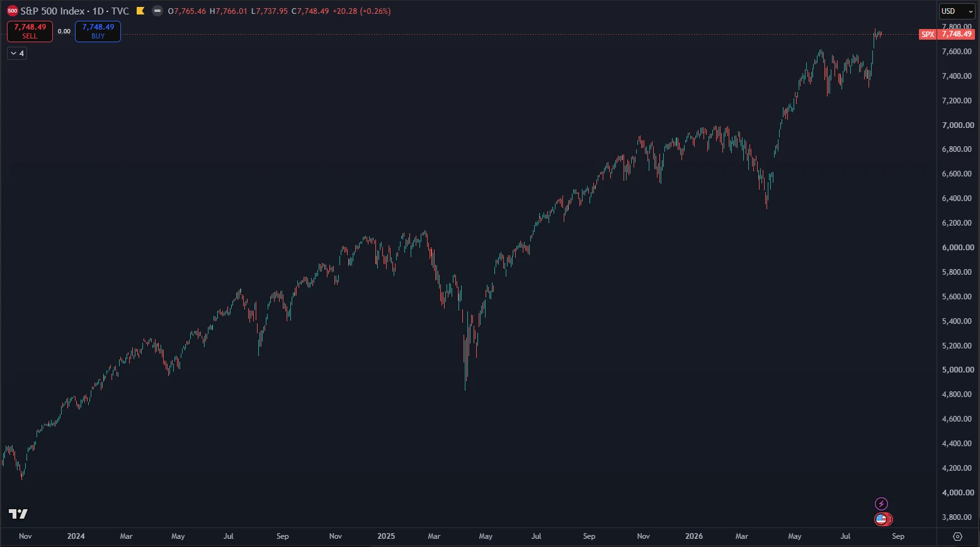Click the 2026 label on time axis
The image size is (980, 547).
(694, 536)
